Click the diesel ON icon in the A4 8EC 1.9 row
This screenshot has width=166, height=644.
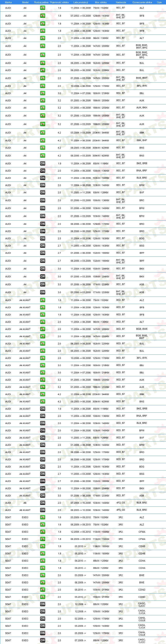[43, 164]
